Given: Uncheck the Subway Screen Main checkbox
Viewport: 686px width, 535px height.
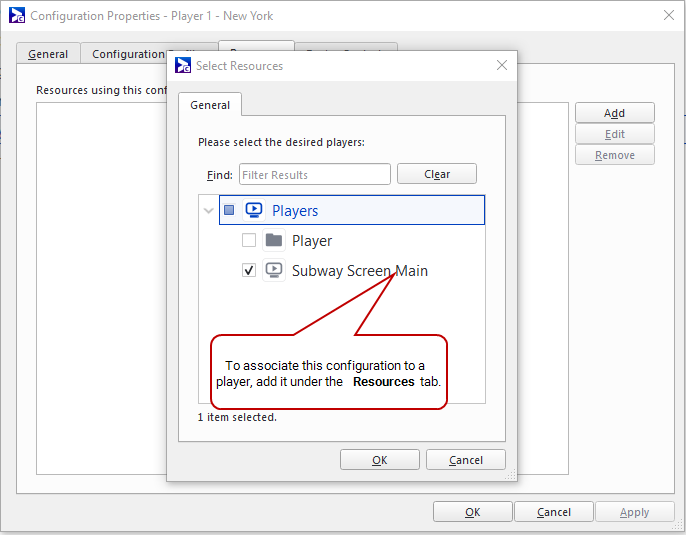Looking at the screenshot, I should [249, 270].
